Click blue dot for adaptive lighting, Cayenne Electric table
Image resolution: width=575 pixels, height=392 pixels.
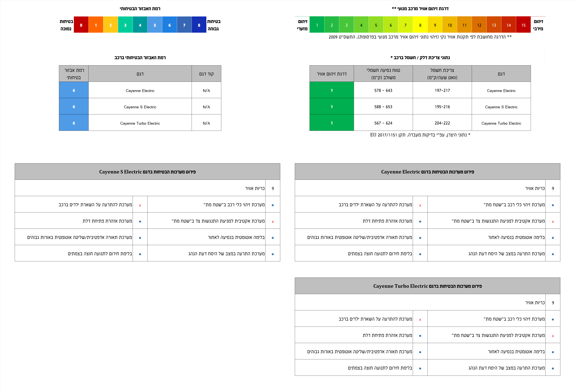click(420, 238)
